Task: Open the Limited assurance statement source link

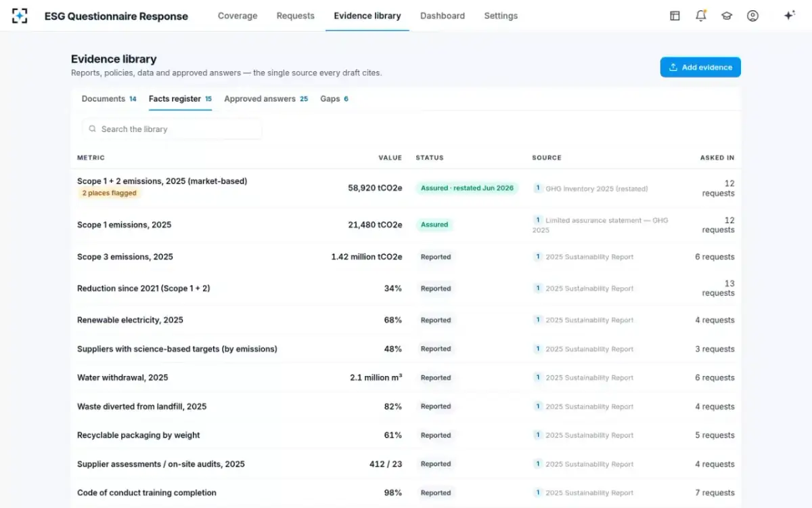Action: click(x=600, y=225)
